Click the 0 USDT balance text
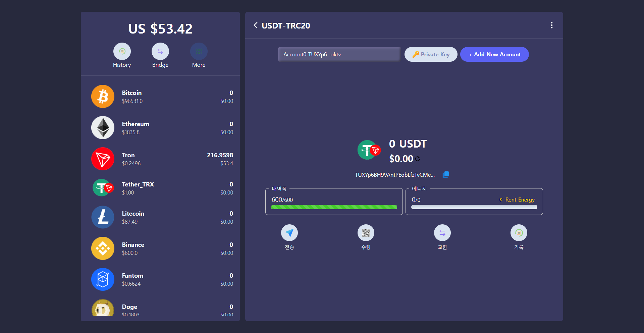 coord(408,144)
